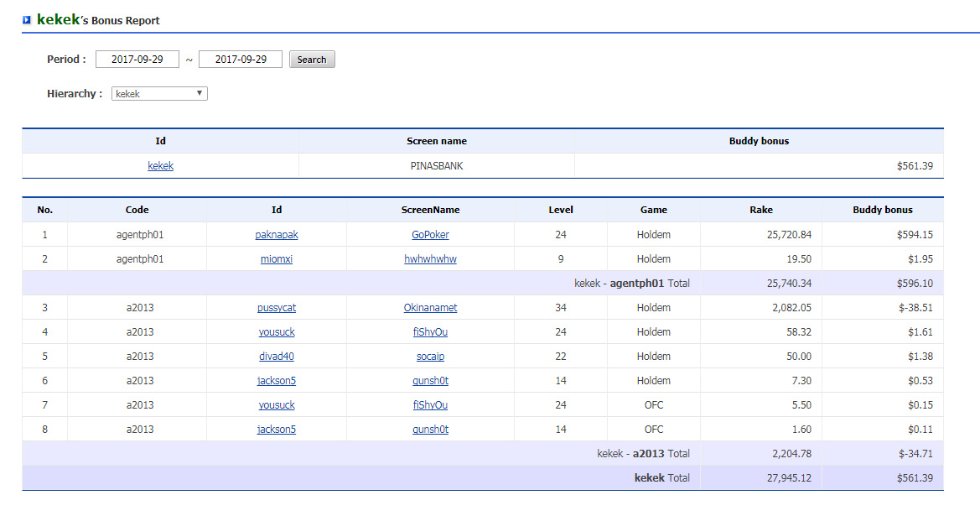The image size is (980, 516).
Task: Click the $0.11 buddy bonus value
Action: click(x=920, y=430)
